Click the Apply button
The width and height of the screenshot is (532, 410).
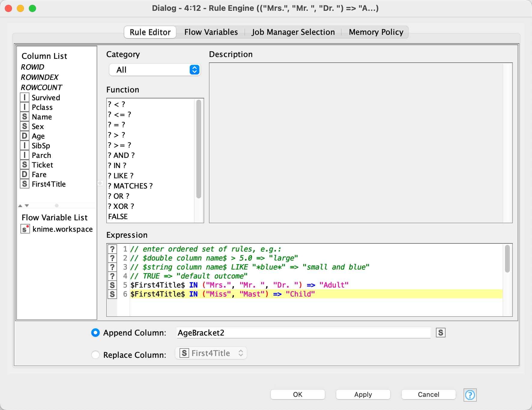point(363,394)
